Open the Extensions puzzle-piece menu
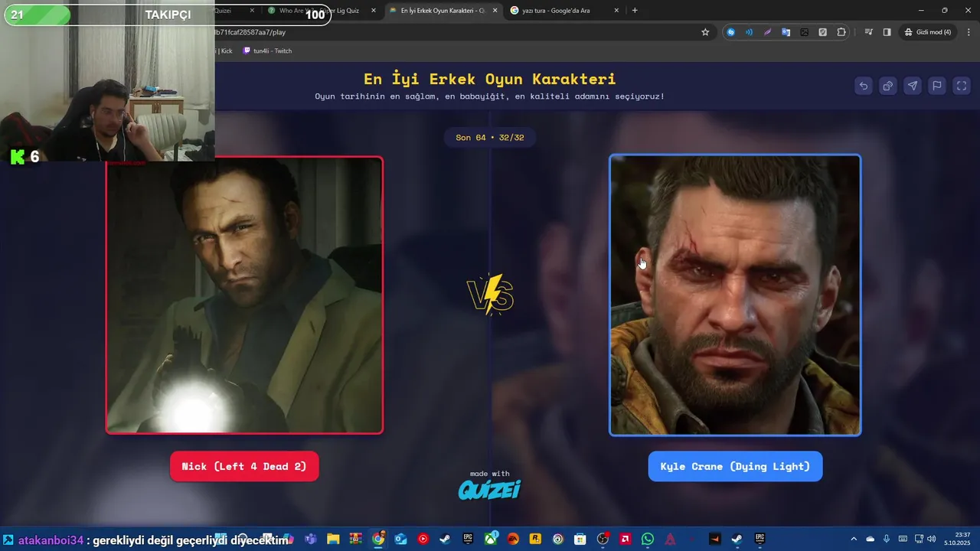The width and height of the screenshot is (980, 551). (841, 32)
